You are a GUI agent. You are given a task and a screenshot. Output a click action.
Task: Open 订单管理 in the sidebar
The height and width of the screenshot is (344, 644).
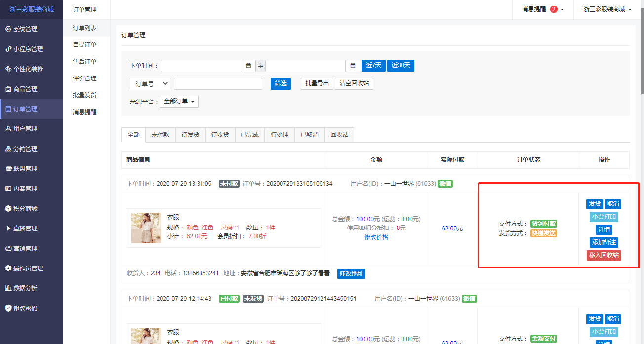click(x=32, y=109)
